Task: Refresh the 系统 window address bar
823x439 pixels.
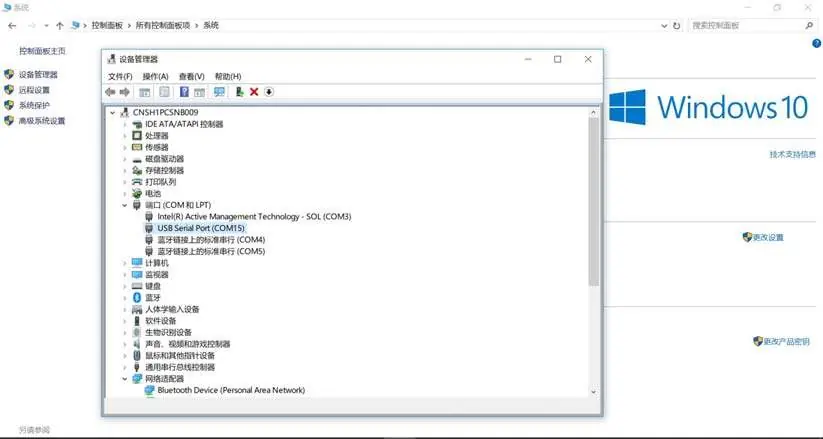Action: [677, 25]
